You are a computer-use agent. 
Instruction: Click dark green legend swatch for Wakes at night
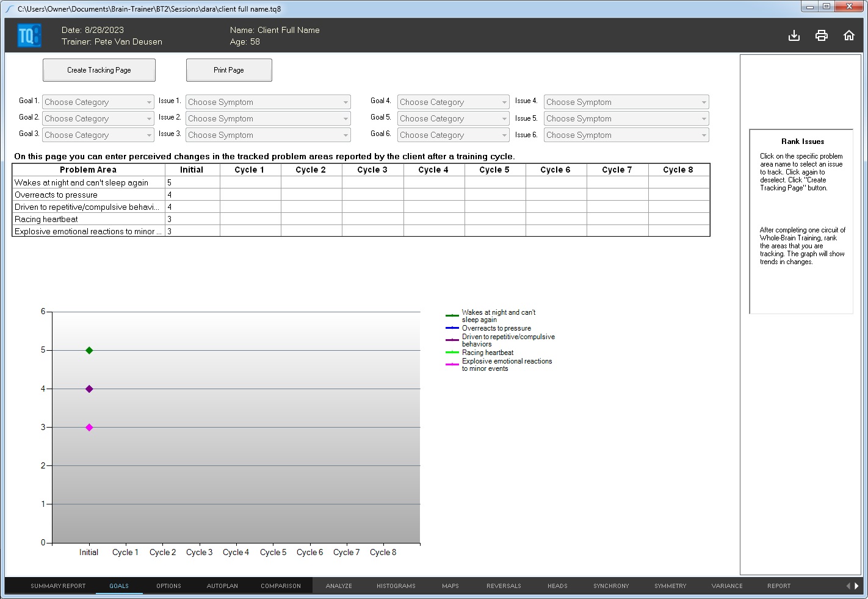pyautogui.click(x=452, y=315)
